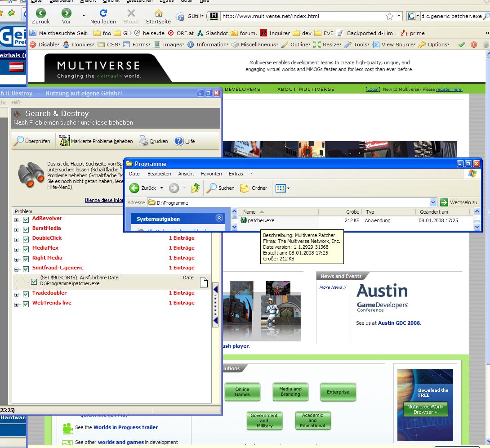Open EVE bookmark folder

[324, 33]
